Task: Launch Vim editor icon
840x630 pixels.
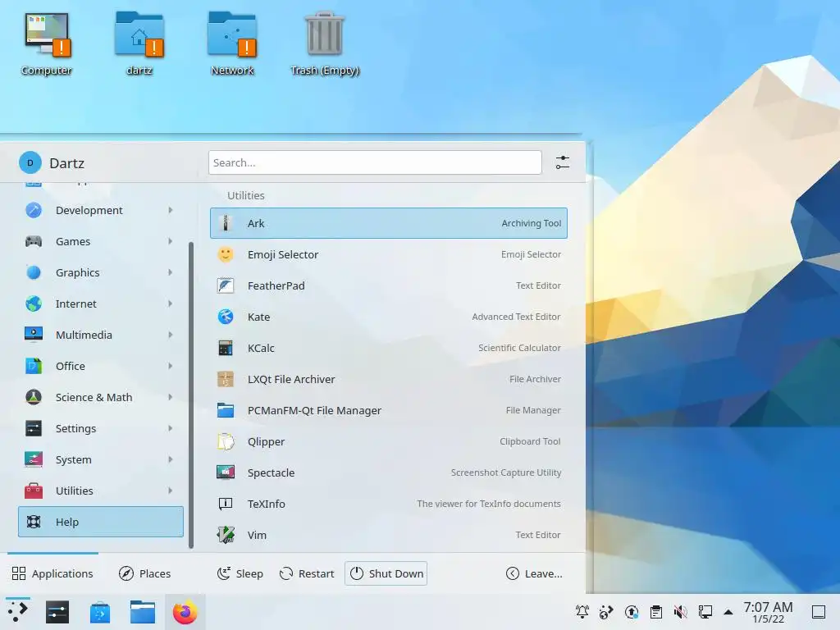Action: [226, 535]
